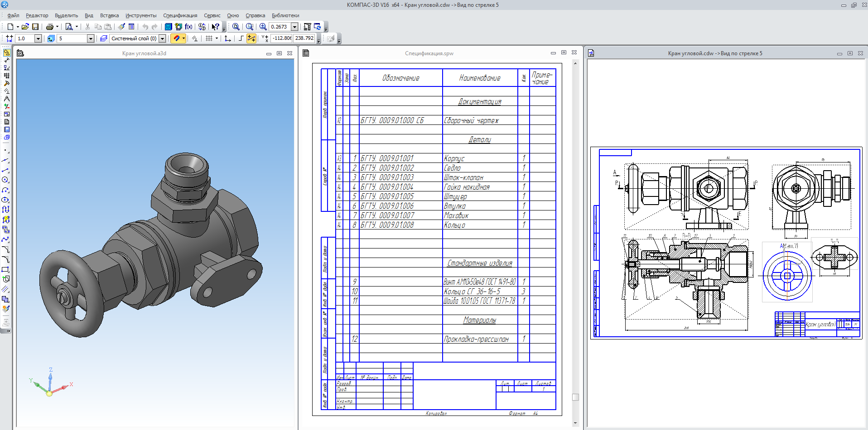Expand the grid options dropdown arrow
This screenshot has height=430, width=868.
217,38
